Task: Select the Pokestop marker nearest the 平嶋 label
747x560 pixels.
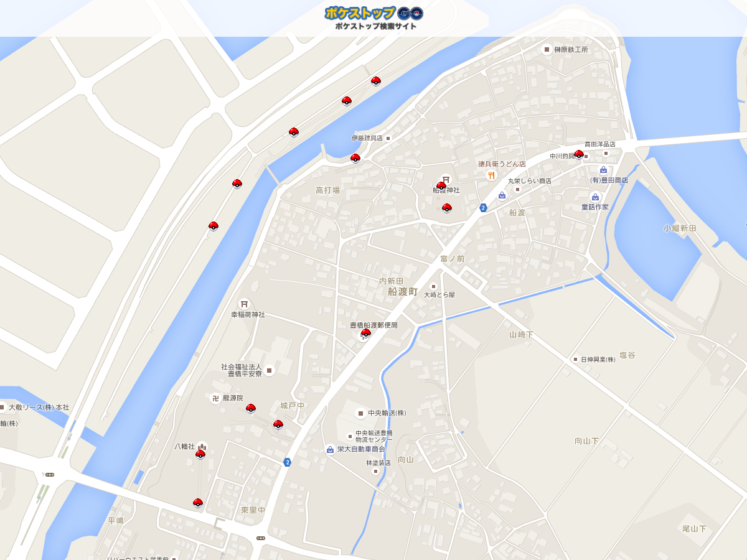Action: (x=198, y=503)
